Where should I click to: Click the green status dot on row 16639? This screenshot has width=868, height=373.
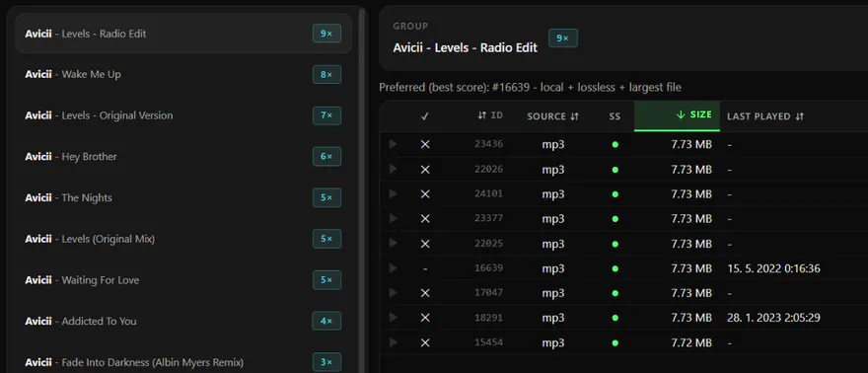(x=615, y=268)
